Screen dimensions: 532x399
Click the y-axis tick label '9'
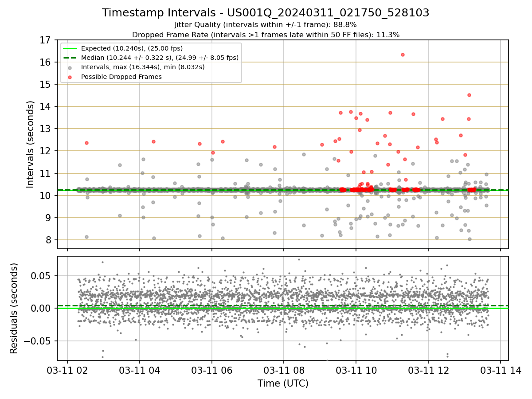point(49,218)
